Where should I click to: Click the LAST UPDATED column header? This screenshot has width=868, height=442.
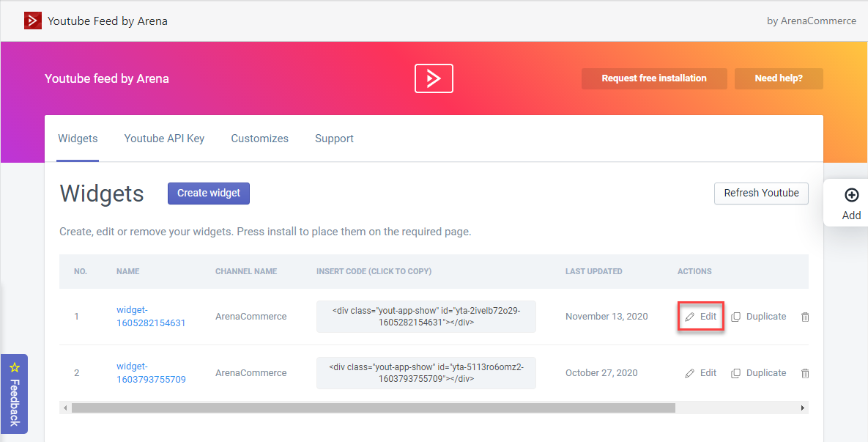593,271
